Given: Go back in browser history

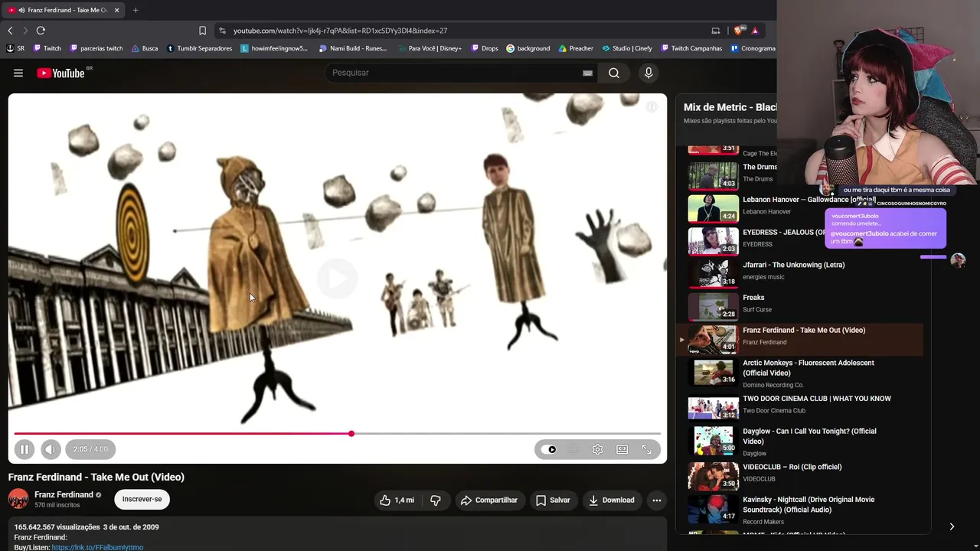Looking at the screenshot, I should coord(10,31).
